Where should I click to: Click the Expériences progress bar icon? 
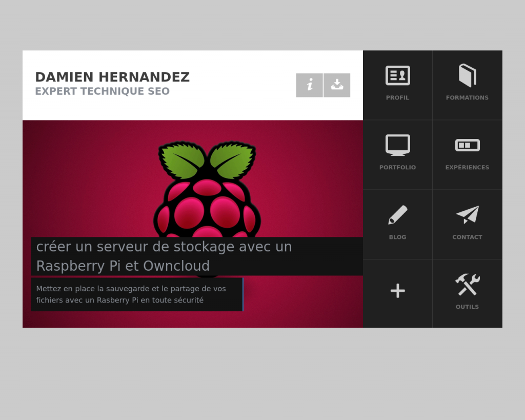pyautogui.click(x=467, y=145)
